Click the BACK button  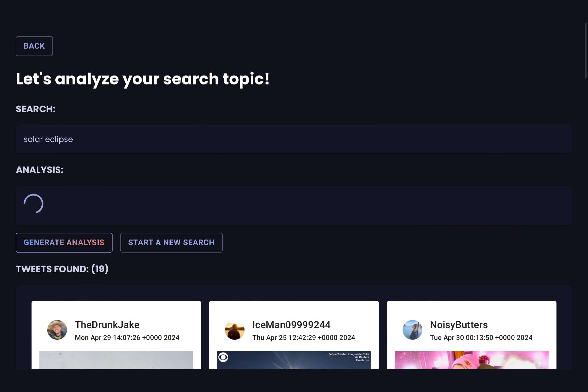point(34,46)
